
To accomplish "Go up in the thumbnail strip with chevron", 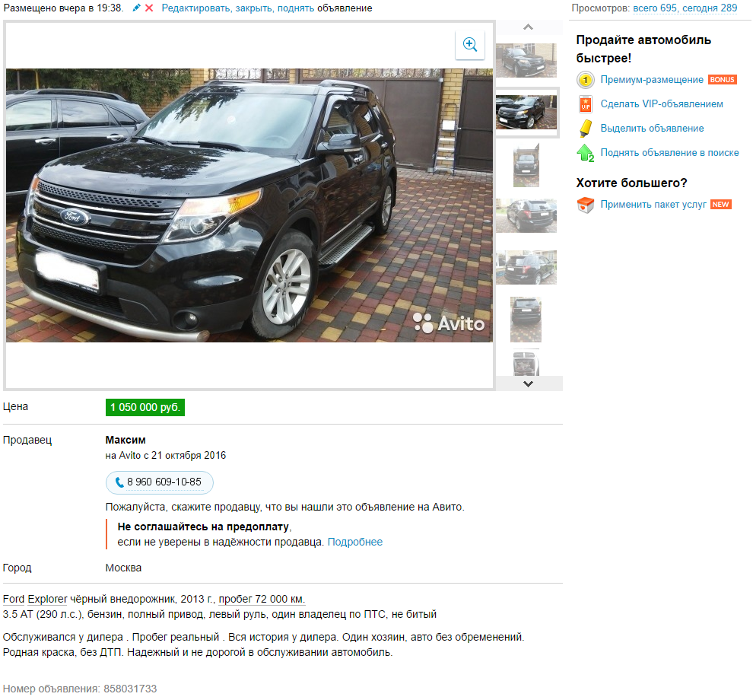I will [x=529, y=27].
